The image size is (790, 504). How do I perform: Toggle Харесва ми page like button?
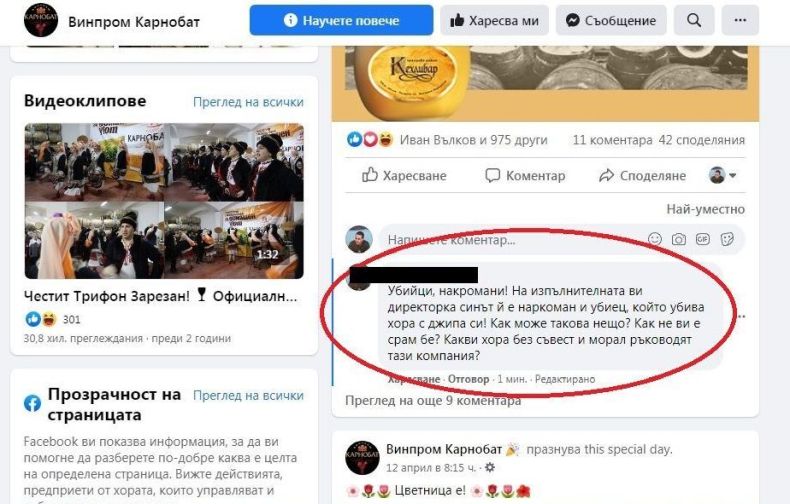(494, 20)
